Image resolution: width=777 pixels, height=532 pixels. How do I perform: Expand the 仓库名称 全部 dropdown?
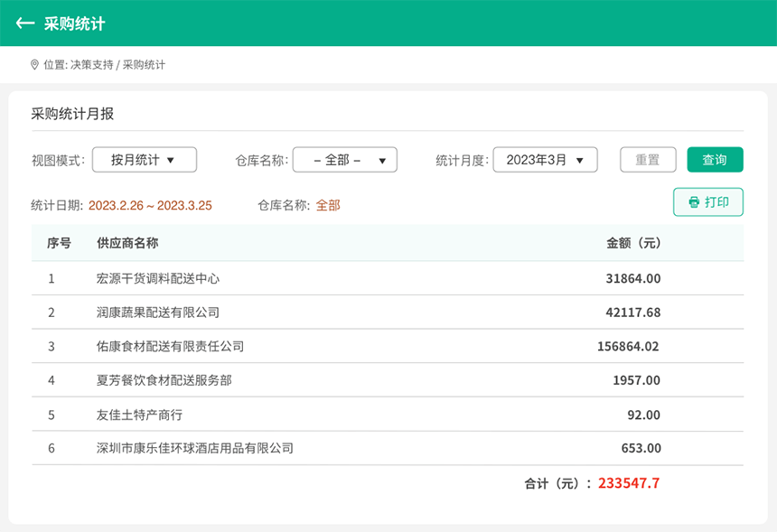point(345,160)
